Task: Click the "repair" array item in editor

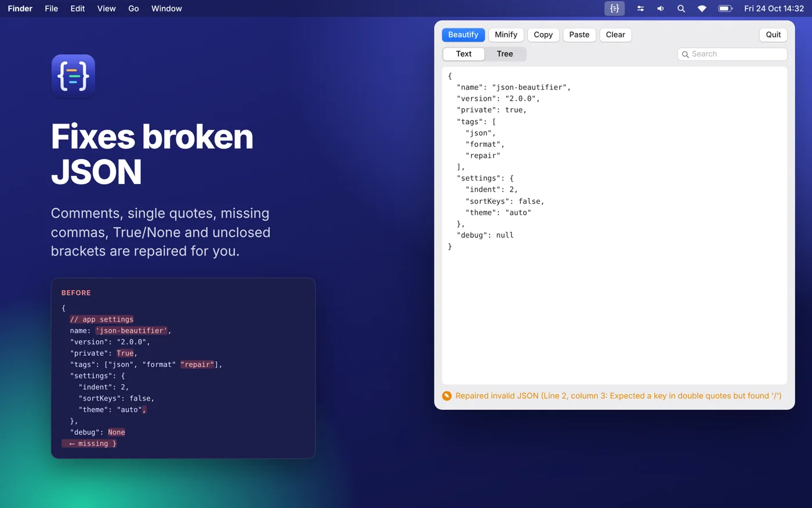Action: click(483, 156)
